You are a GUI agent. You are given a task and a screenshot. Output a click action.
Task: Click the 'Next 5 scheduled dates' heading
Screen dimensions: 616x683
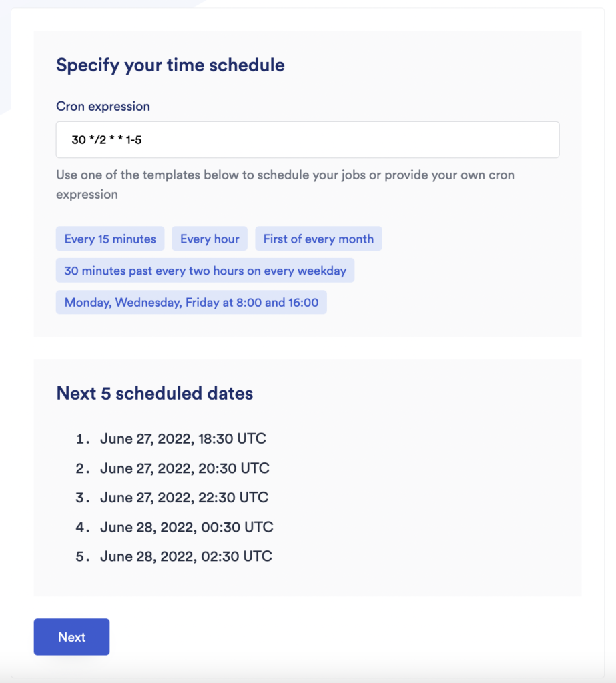point(153,394)
